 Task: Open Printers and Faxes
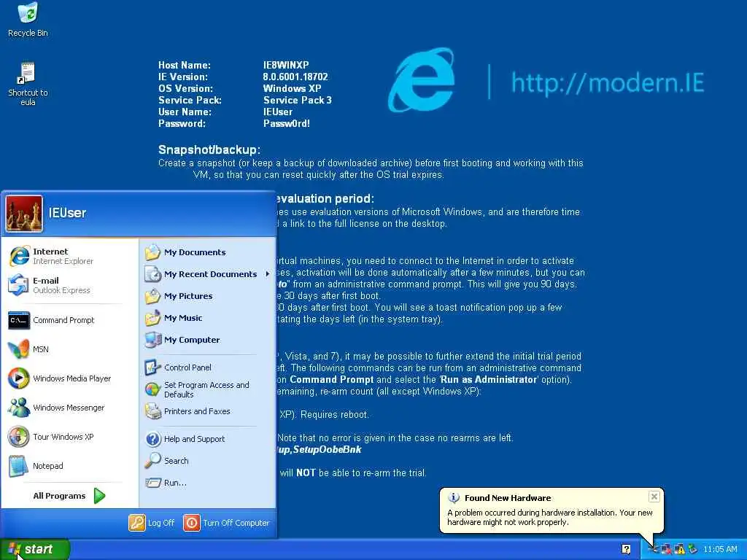coord(208,411)
